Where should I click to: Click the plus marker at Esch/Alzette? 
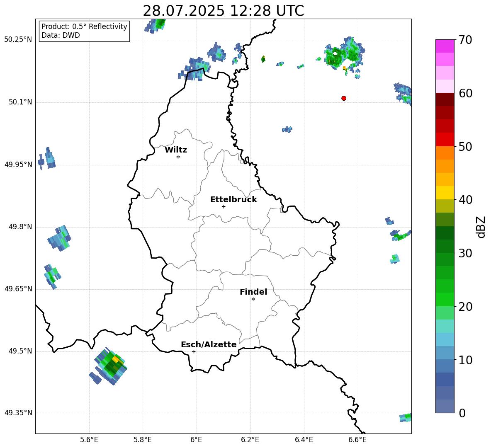(194, 351)
